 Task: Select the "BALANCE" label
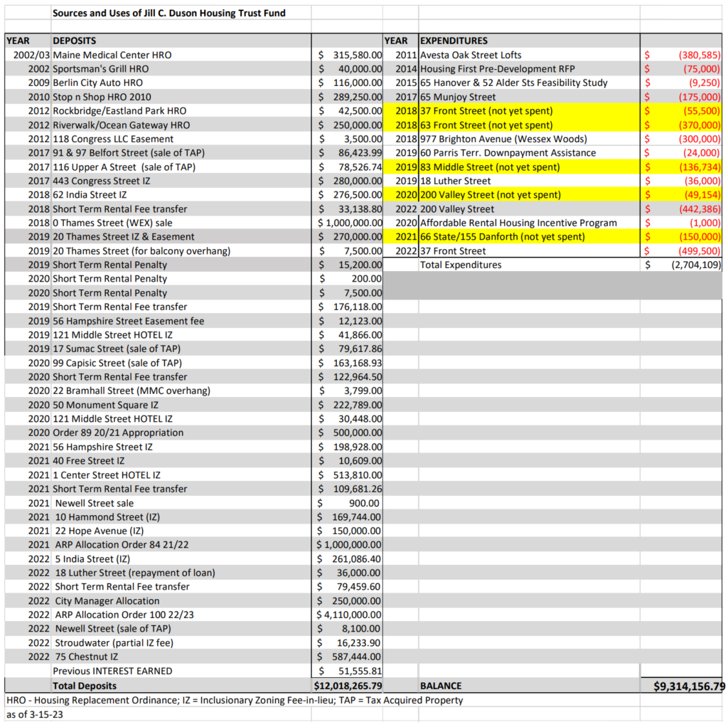coord(441,686)
